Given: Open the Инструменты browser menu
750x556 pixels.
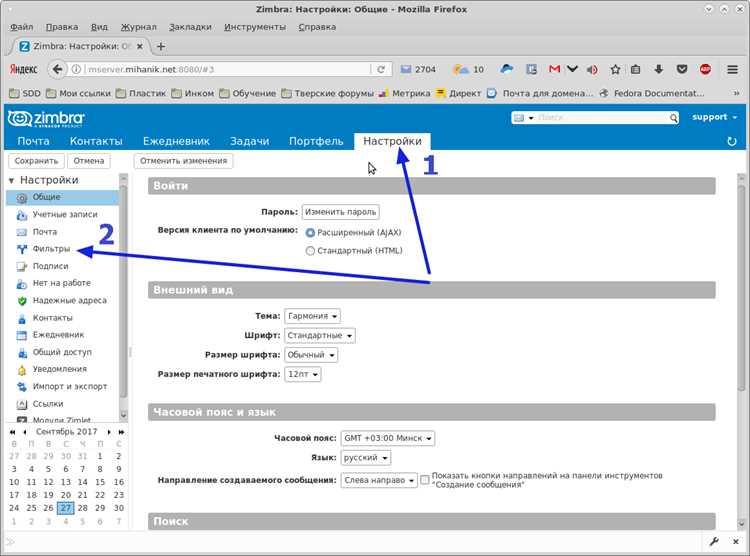Looking at the screenshot, I should [255, 27].
